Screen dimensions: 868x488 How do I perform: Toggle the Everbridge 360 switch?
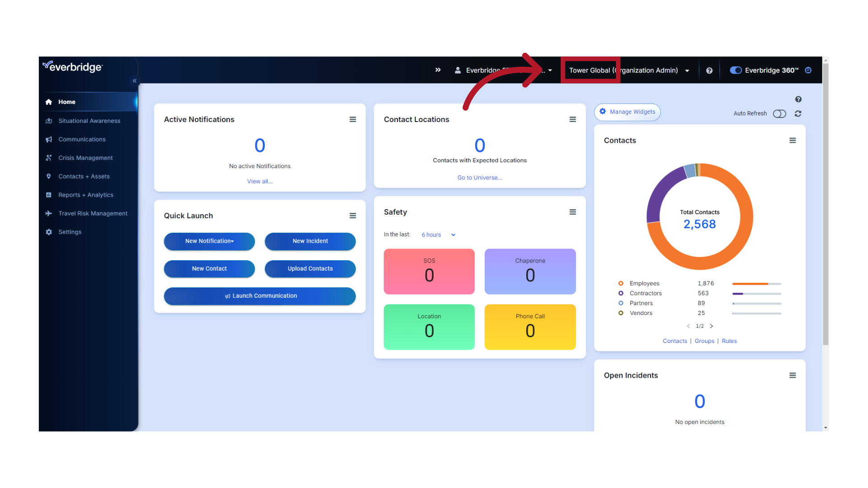pyautogui.click(x=735, y=70)
